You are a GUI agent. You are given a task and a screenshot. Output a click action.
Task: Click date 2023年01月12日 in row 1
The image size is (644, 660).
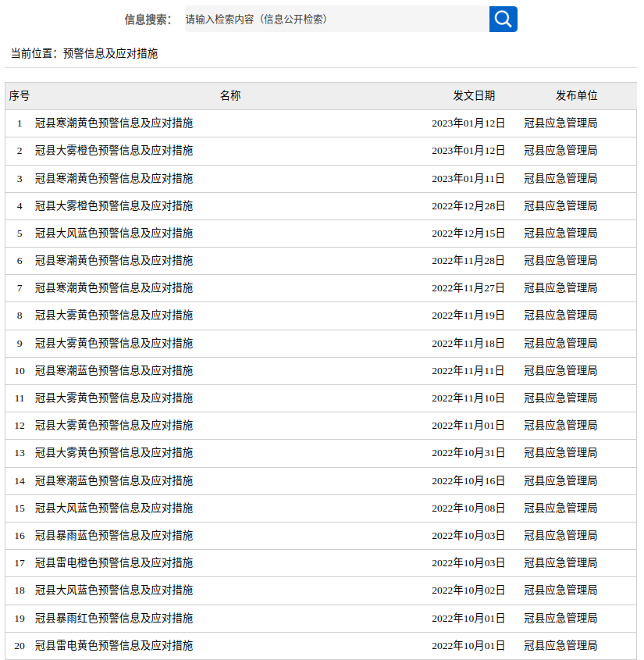tap(468, 123)
